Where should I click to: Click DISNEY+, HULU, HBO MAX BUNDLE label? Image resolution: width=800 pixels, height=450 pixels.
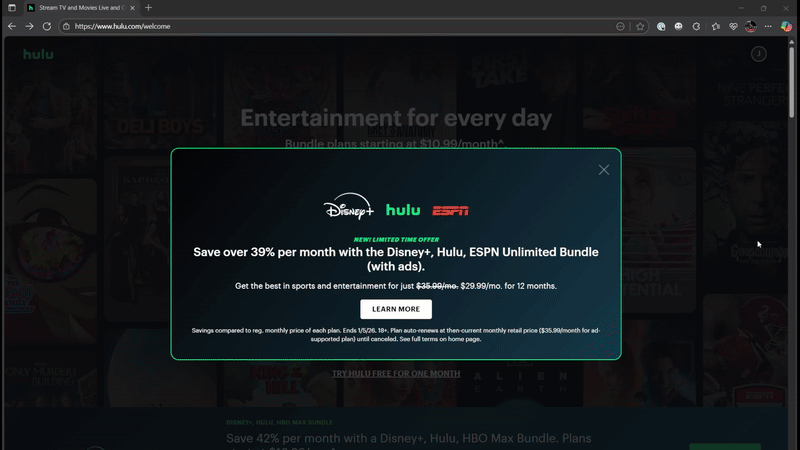[x=279, y=422]
